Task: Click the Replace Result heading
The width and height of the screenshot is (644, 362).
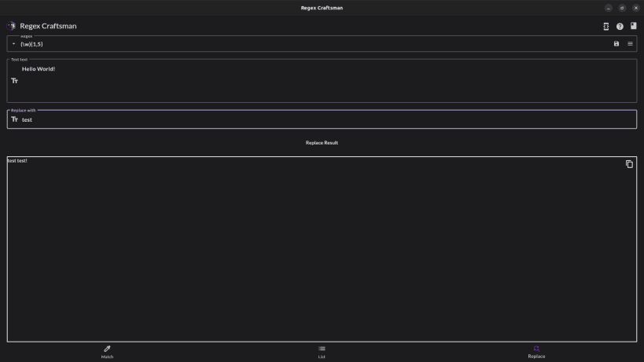Action: pos(322,143)
